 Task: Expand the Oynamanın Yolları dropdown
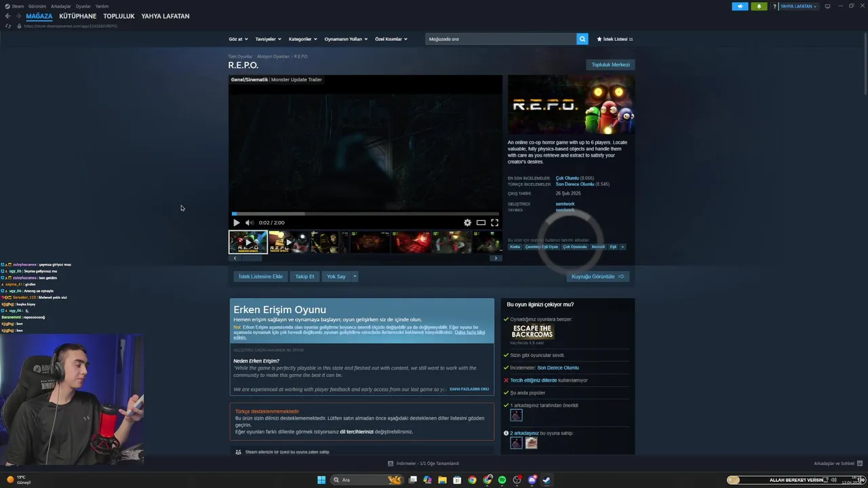tap(346, 39)
